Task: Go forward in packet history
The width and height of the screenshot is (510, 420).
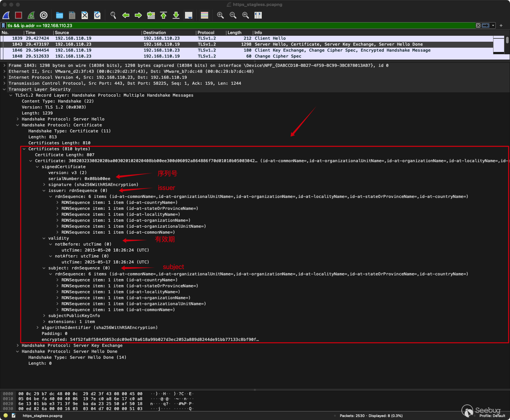Action: (138, 15)
